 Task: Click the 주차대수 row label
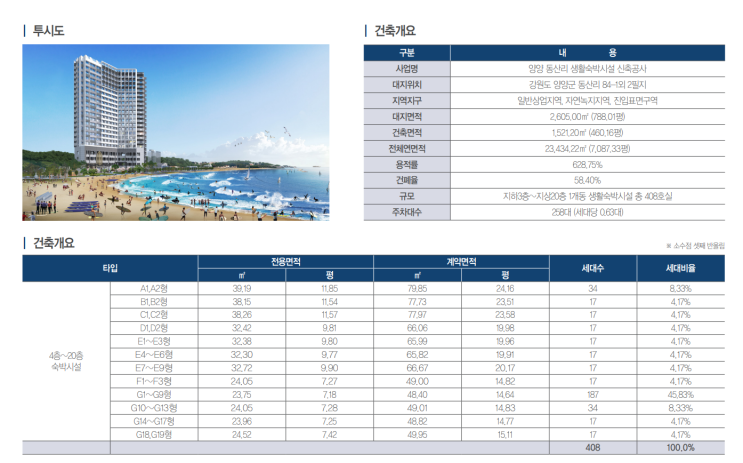pyautogui.click(x=407, y=212)
